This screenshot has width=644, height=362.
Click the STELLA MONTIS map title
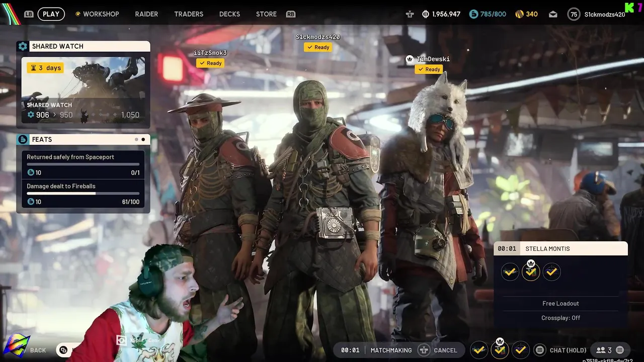[x=547, y=249]
